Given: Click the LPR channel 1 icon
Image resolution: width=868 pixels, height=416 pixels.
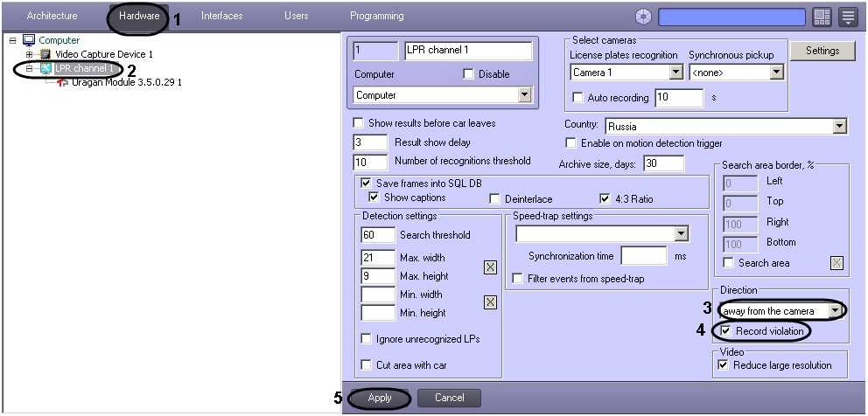Looking at the screenshot, I should coord(45,68).
